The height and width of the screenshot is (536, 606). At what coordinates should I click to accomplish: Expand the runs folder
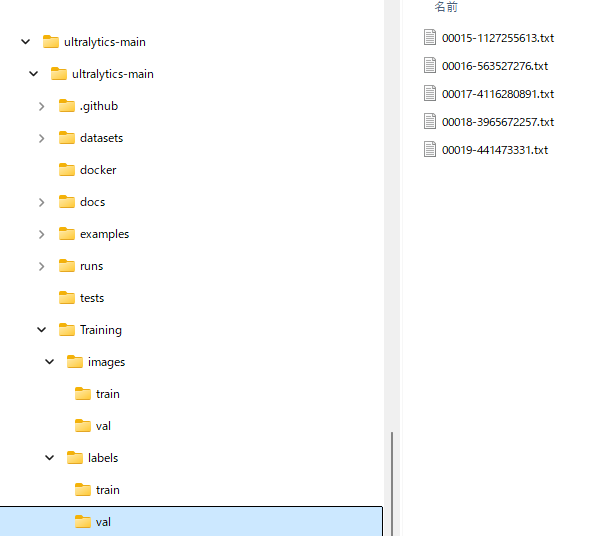tap(41, 266)
